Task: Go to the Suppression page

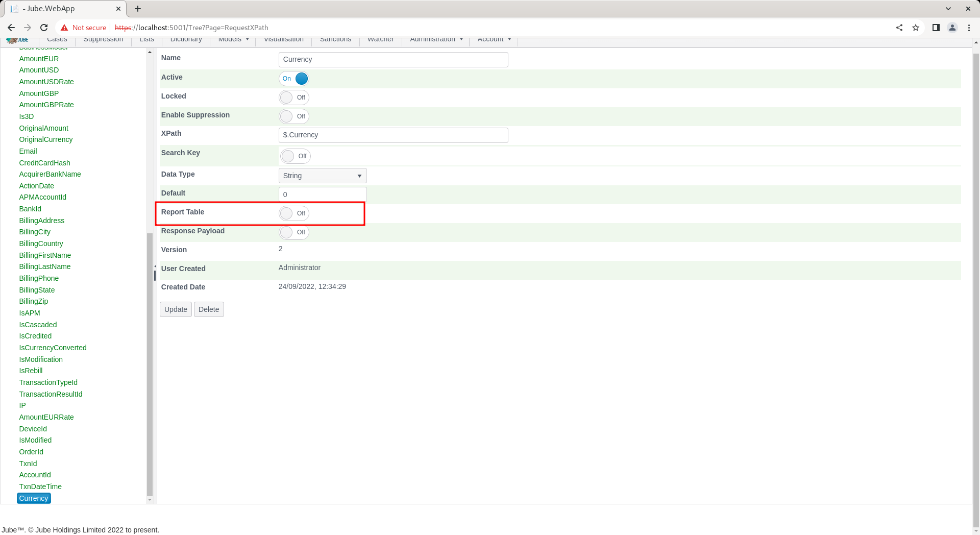Action: [x=104, y=40]
